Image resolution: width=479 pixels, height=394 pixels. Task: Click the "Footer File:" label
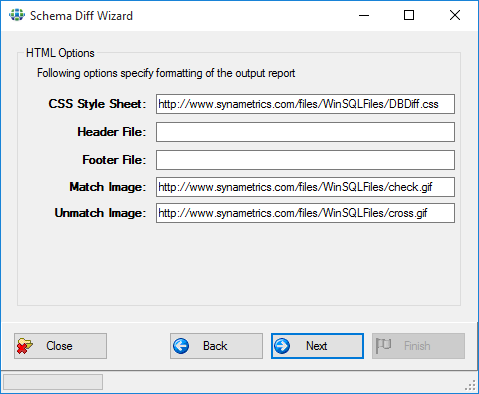(114, 160)
